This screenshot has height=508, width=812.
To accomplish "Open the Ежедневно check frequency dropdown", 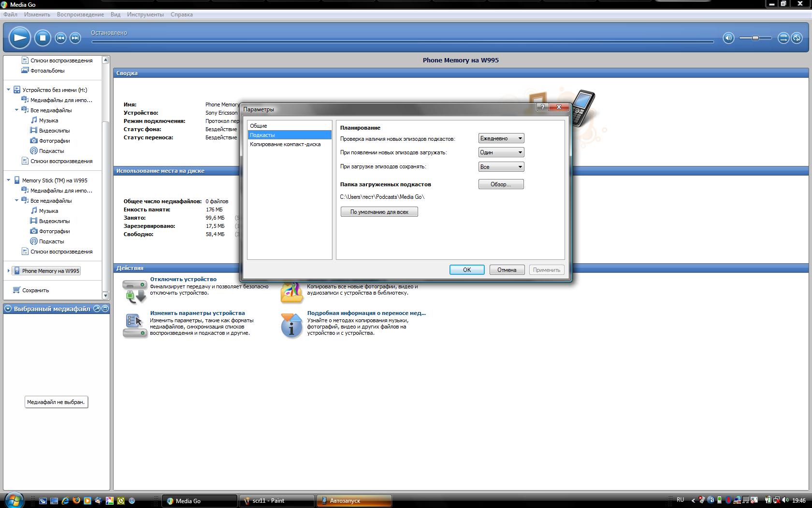I will (501, 138).
